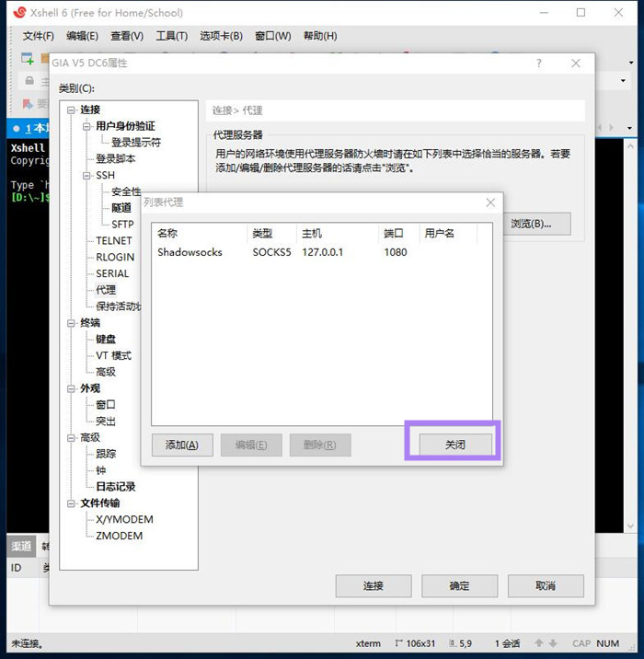
Task: Click the help question mark icon
Action: [539, 64]
